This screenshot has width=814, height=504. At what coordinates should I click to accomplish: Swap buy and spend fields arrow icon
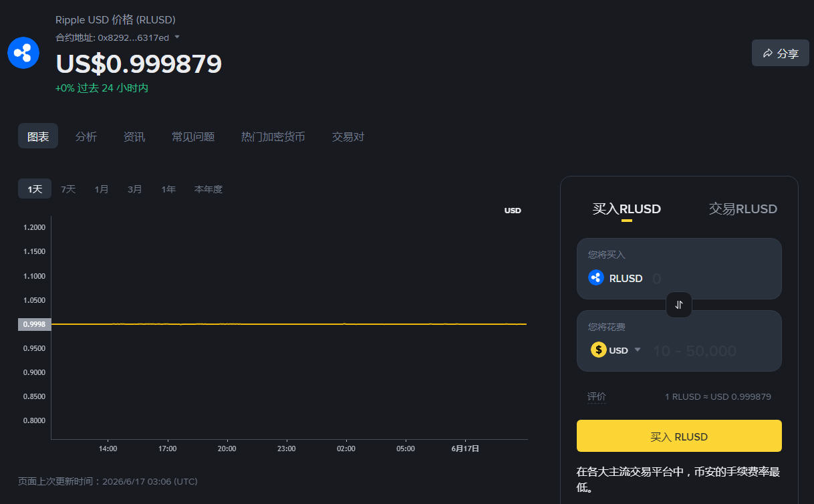coord(679,305)
